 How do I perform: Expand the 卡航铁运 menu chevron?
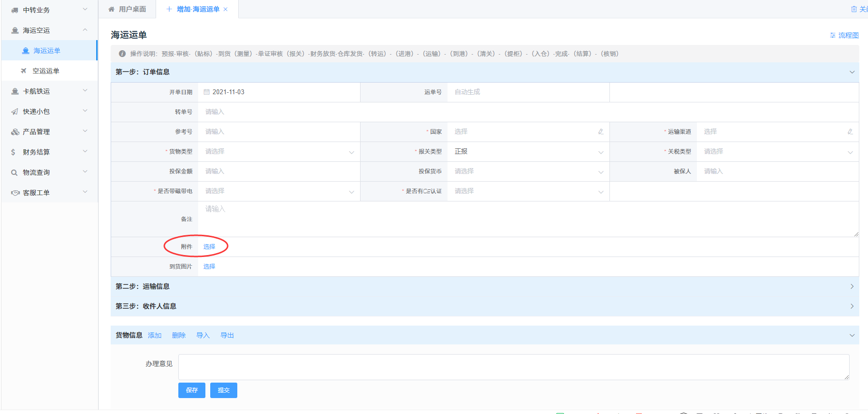(x=85, y=90)
